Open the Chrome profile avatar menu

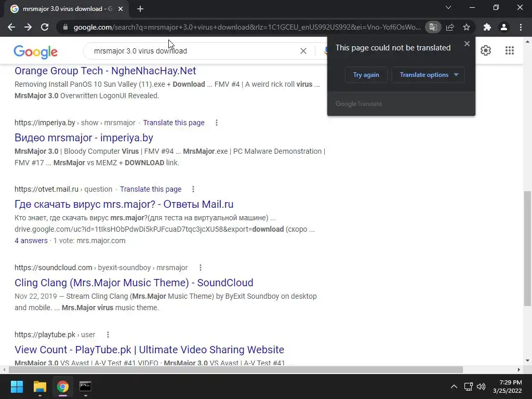pyautogui.click(x=504, y=27)
